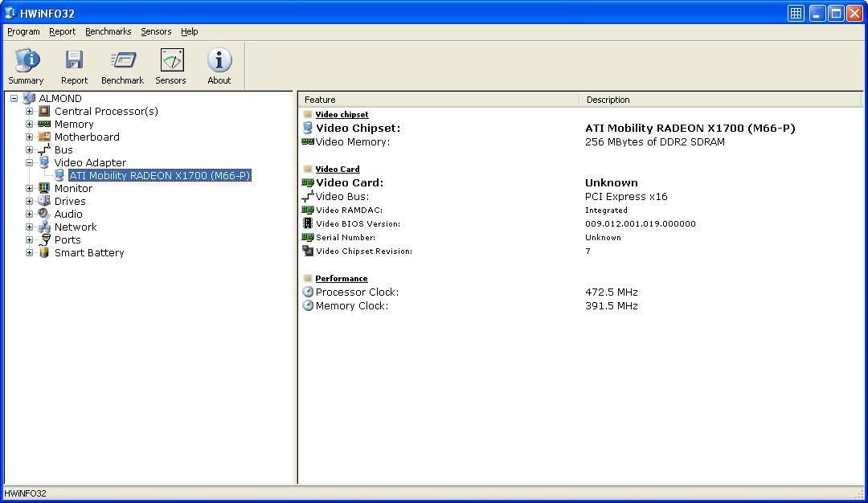Expand the Bus tree node
868x503 pixels.
pyautogui.click(x=30, y=150)
